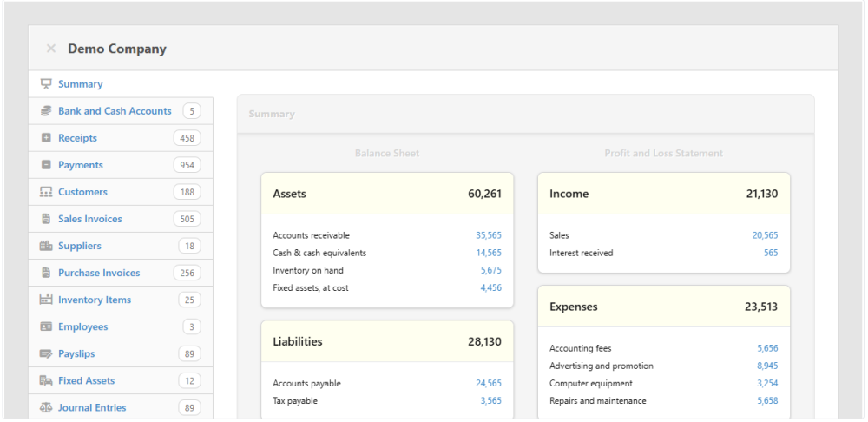Click the 3 Employees count badge
The image size is (868, 422).
coord(192,326)
